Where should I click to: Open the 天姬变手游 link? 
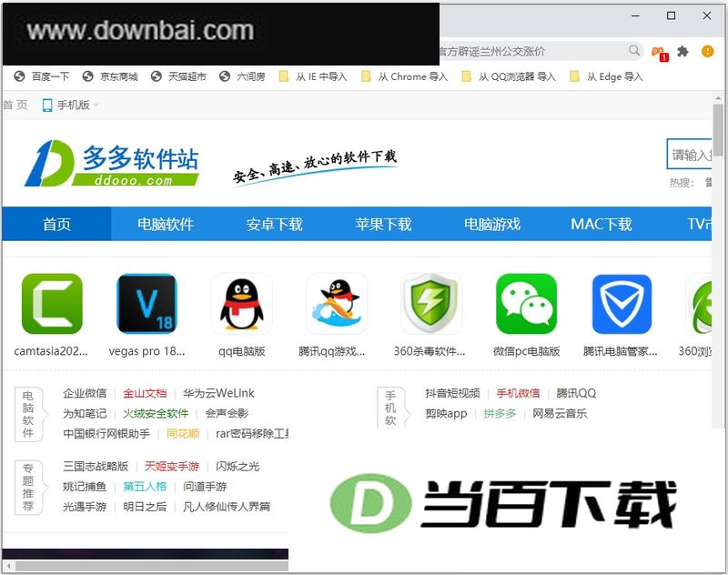pos(172,467)
